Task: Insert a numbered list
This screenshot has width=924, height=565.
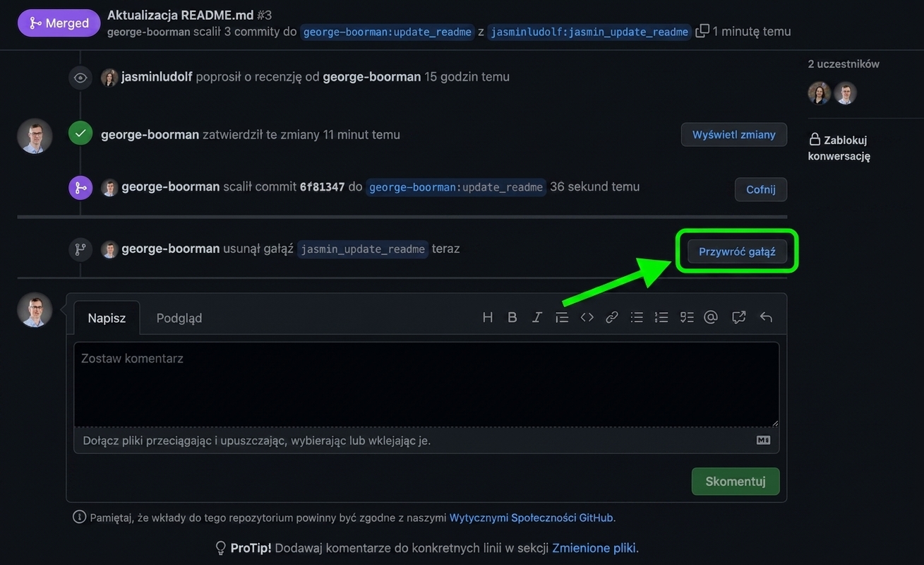Action: [x=661, y=317]
